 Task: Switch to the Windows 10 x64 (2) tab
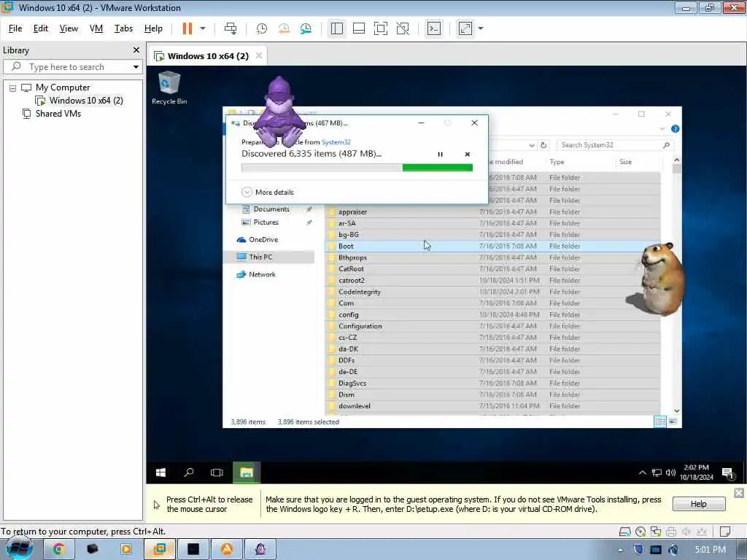(208, 56)
